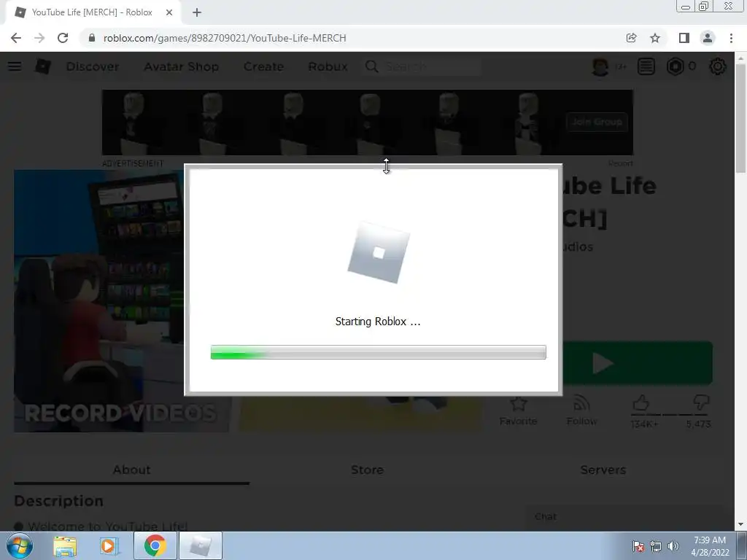Switch to the About tab
Image resolution: width=747 pixels, height=560 pixels.
[131, 470]
